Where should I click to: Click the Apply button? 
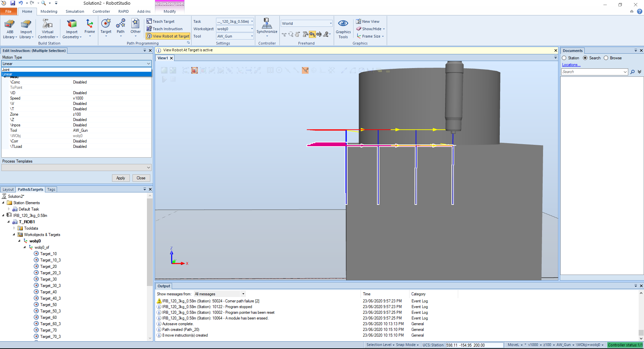point(120,178)
